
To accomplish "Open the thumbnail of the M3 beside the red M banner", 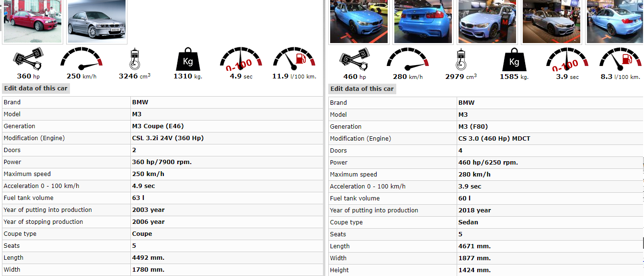I will click(487, 22).
